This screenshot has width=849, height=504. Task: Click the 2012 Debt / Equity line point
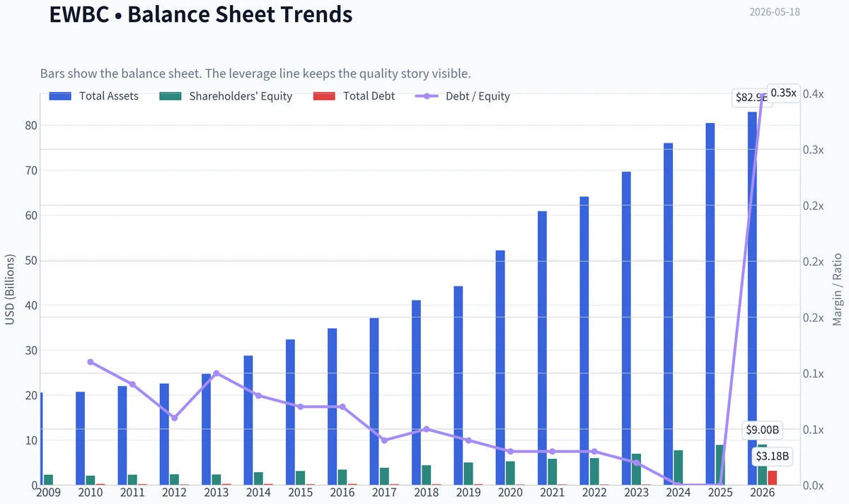175,418
